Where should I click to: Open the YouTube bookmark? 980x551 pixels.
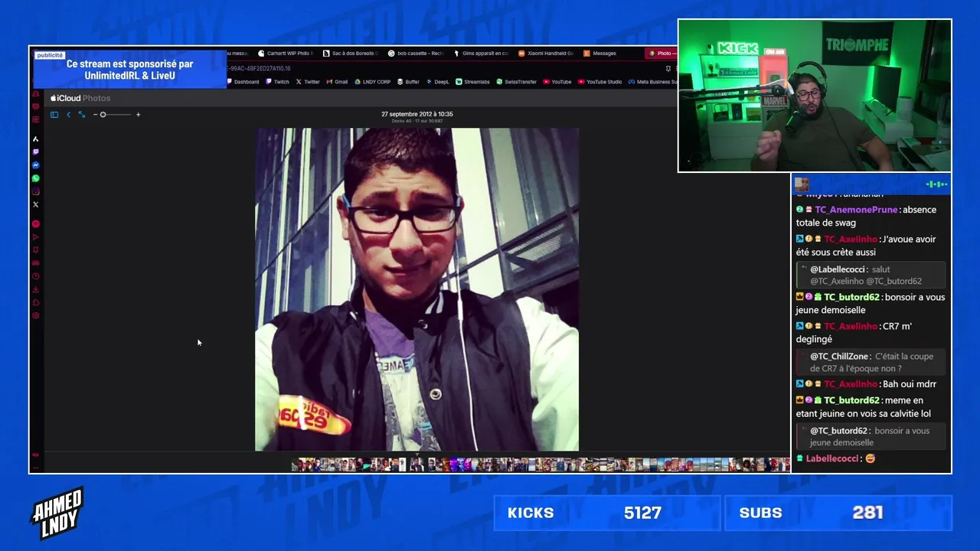pyautogui.click(x=557, y=82)
